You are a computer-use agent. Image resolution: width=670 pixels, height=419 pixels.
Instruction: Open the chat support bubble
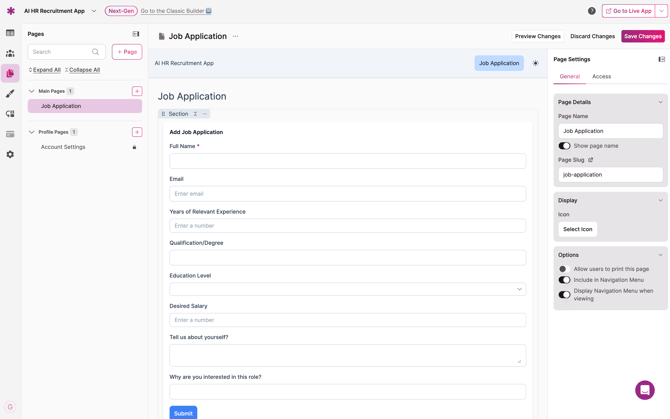click(x=645, y=390)
